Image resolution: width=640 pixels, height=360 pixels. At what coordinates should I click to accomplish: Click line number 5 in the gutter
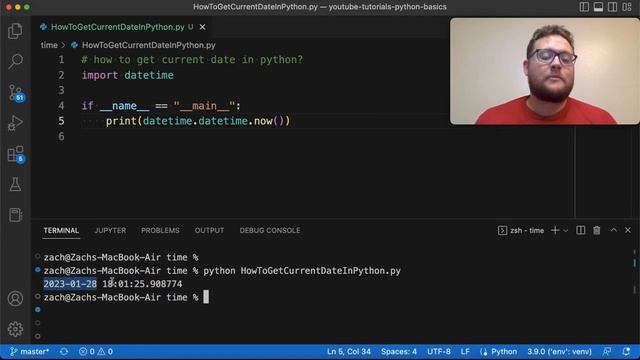(61, 121)
